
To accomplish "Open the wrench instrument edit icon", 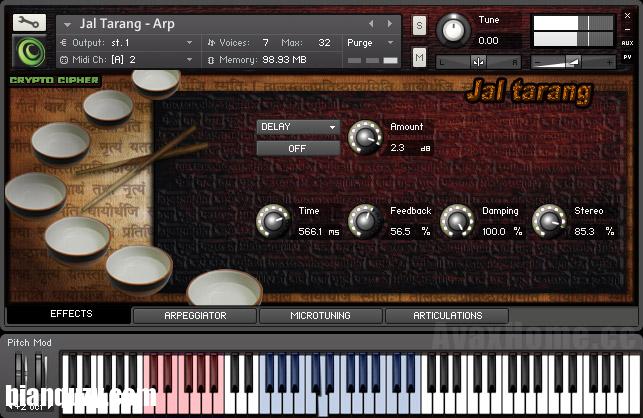I will tap(29, 23).
